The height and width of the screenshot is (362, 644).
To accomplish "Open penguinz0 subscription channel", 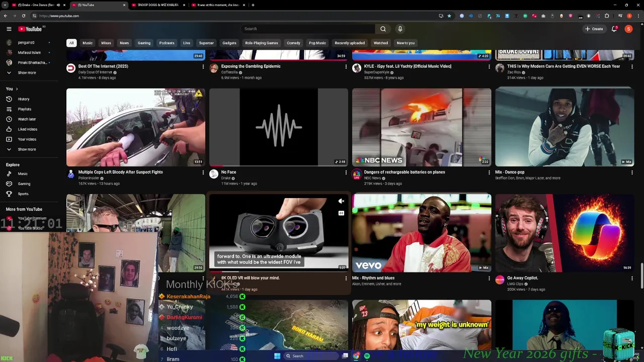I will [26, 43].
